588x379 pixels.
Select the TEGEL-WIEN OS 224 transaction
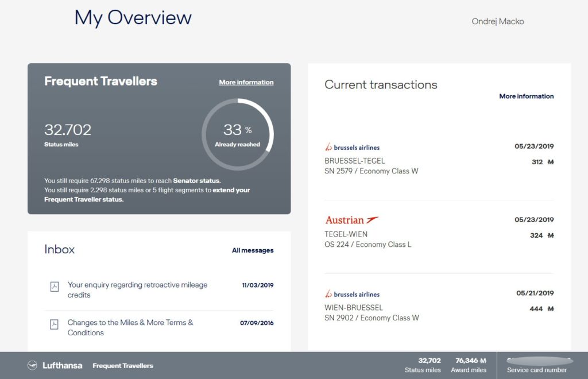[367, 239]
